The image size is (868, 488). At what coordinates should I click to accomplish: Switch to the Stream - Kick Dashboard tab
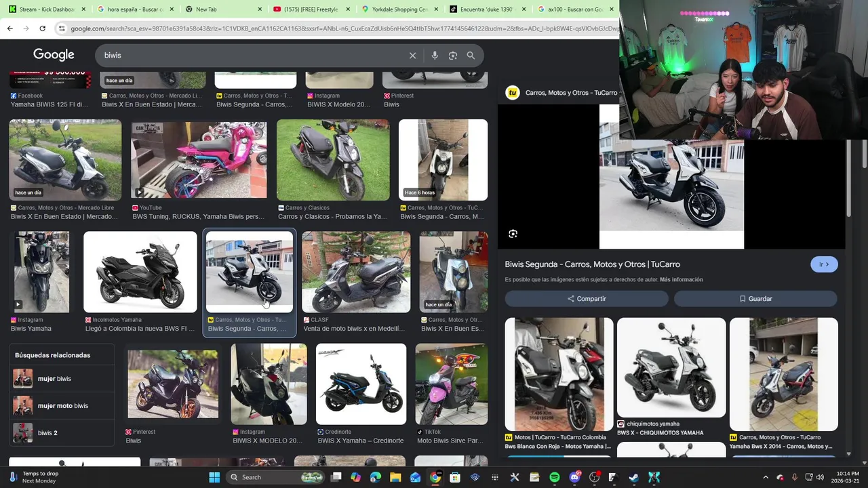47,9
